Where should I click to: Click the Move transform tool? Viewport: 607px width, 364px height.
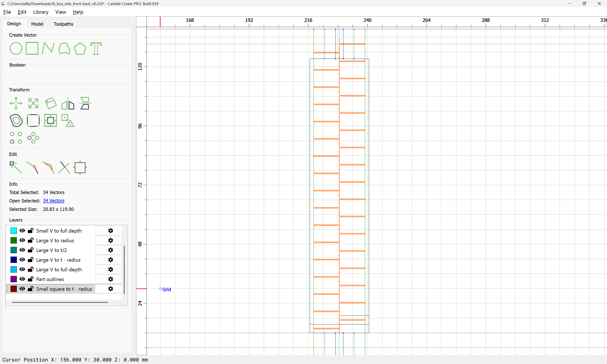pyautogui.click(x=16, y=103)
